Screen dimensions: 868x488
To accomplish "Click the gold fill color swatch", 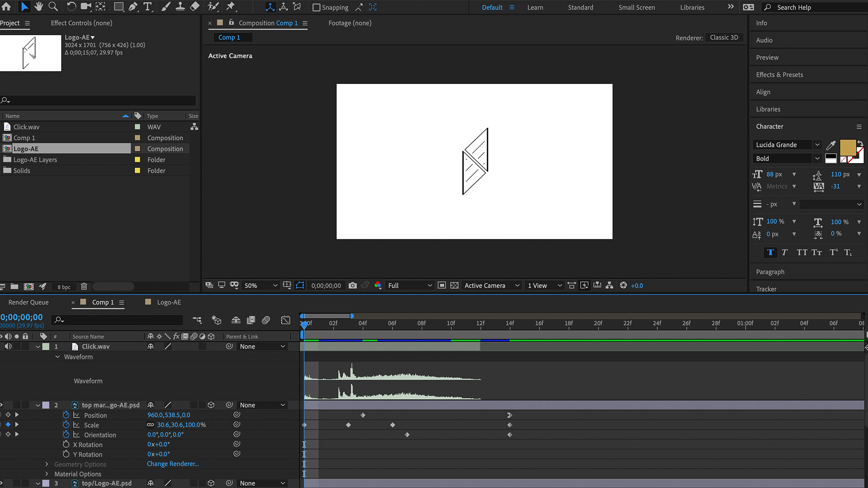I will pos(848,147).
